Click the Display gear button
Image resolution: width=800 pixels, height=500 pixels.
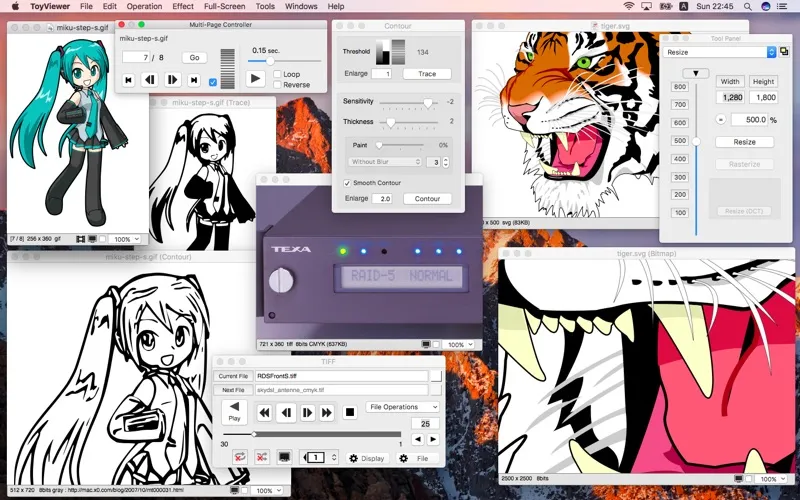coord(366,458)
